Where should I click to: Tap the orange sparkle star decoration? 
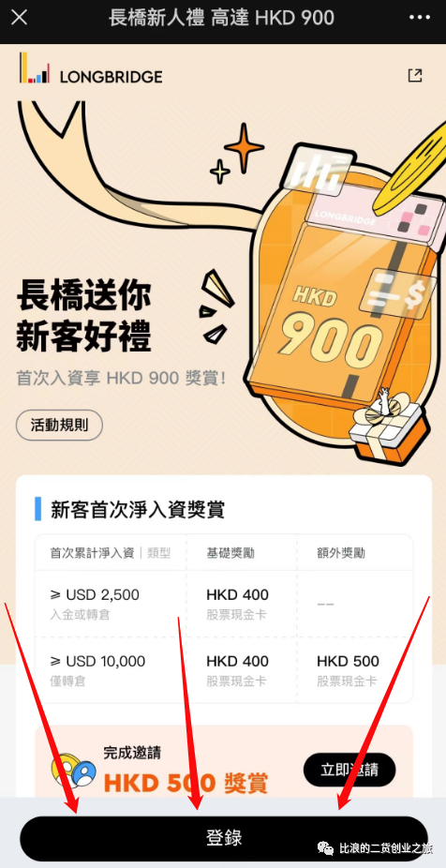(x=244, y=147)
